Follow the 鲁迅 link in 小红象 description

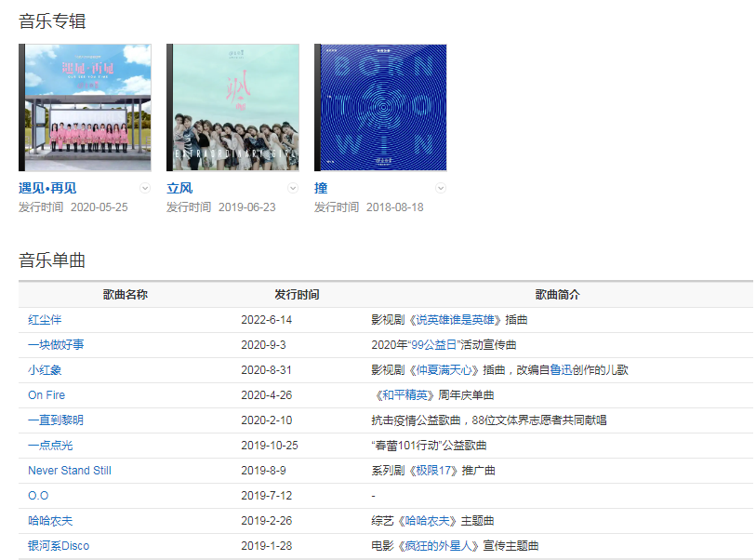click(x=562, y=370)
